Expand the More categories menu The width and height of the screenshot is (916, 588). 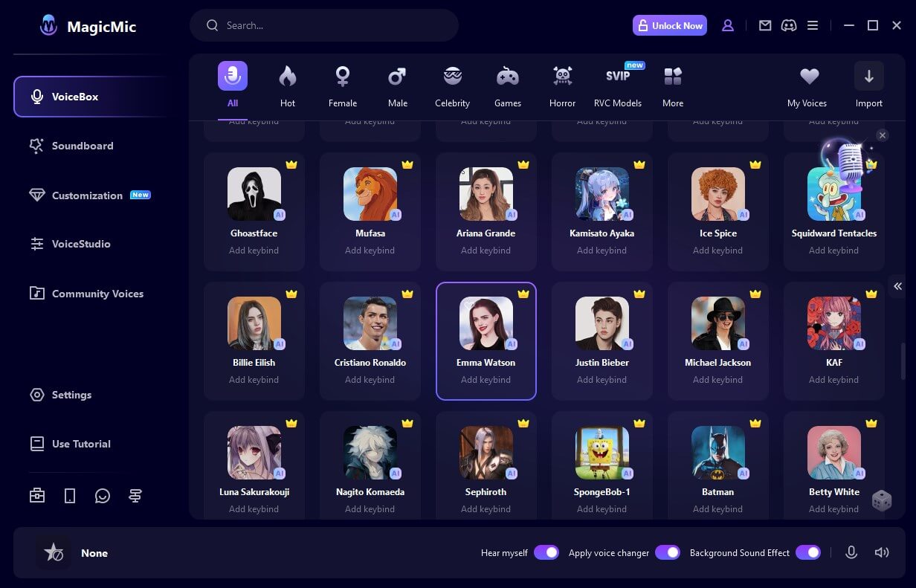point(673,85)
